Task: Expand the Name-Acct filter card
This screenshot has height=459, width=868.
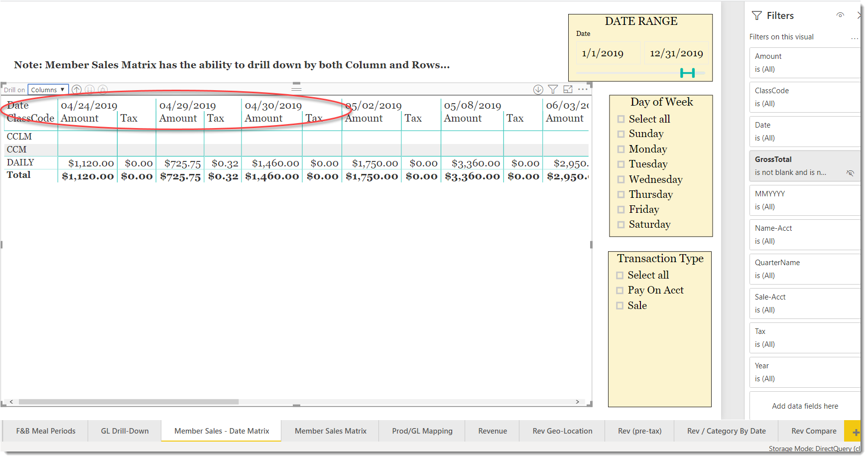Action: tap(805, 235)
